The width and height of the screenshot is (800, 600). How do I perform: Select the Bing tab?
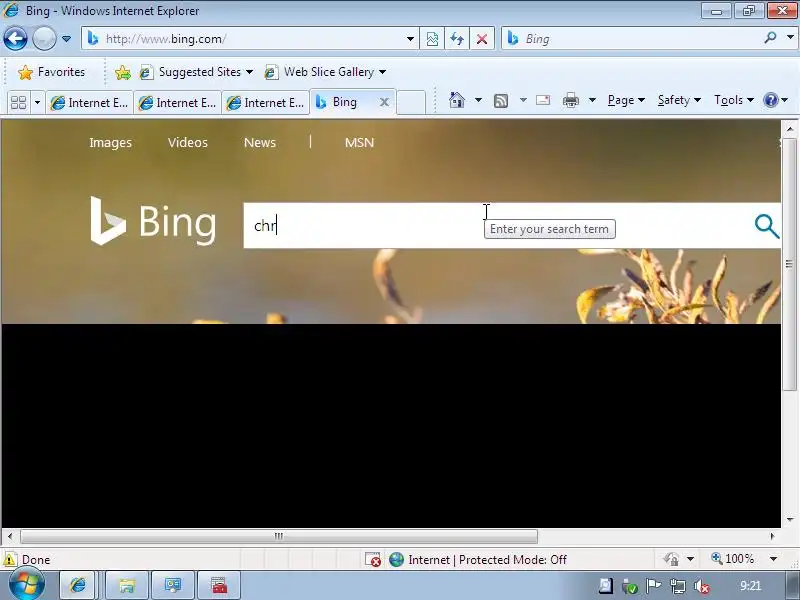pos(344,102)
